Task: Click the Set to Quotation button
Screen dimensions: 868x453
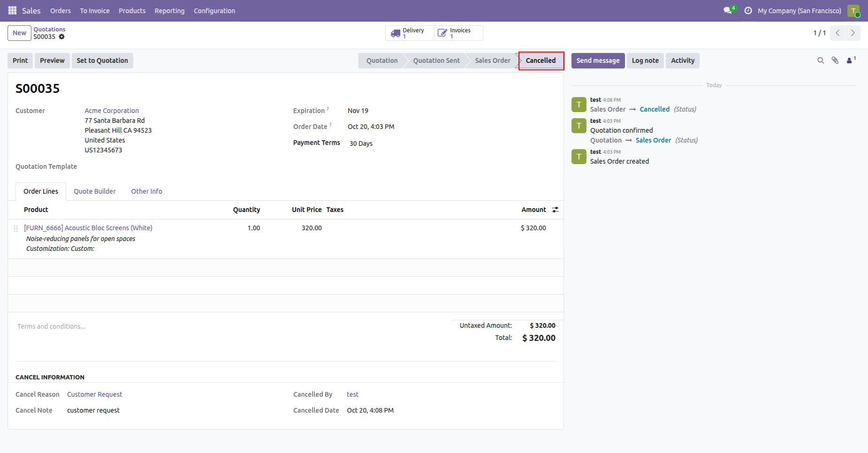Action: click(x=102, y=60)
